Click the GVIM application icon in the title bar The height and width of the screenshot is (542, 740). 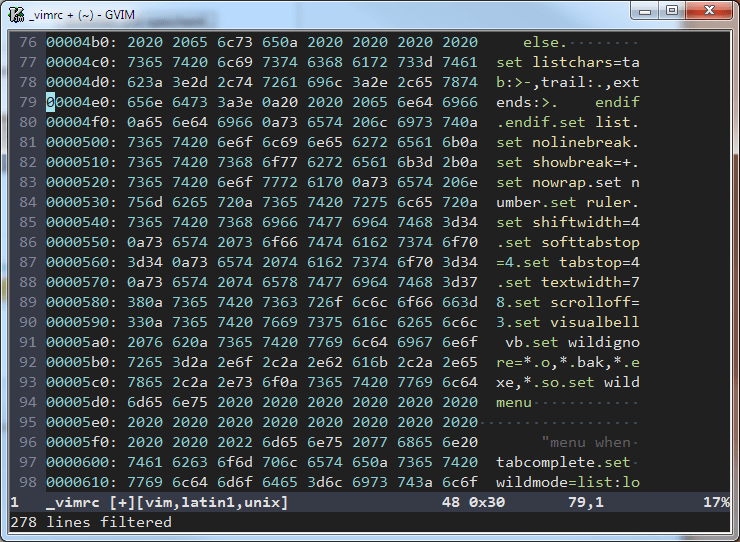point(16,15)
